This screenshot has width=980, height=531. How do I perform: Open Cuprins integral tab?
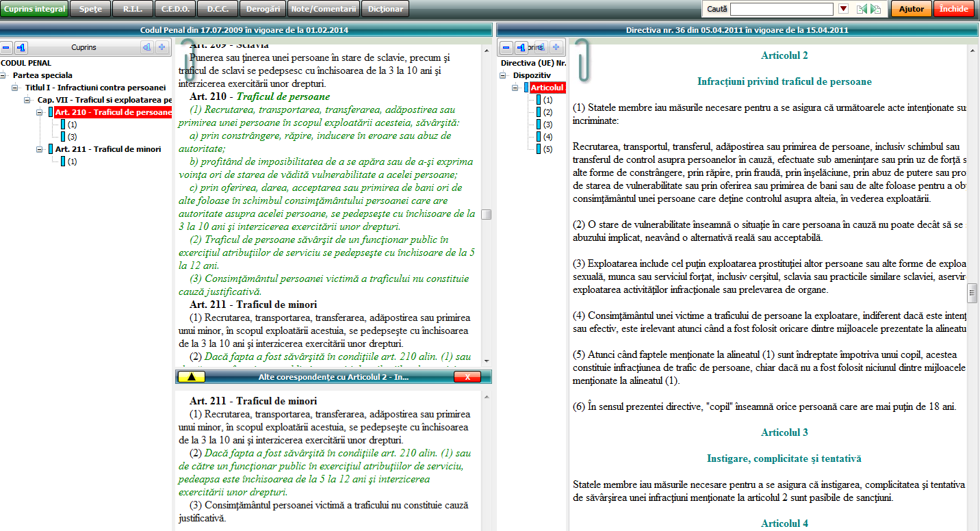point(35,9)
